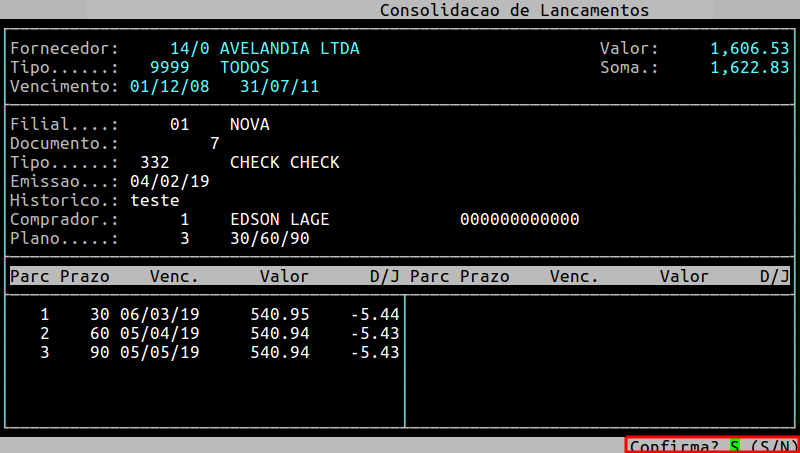The width and height of the screenshot is (800, 453).
Task: Click the Confirma? S input field
Action: 735,445
